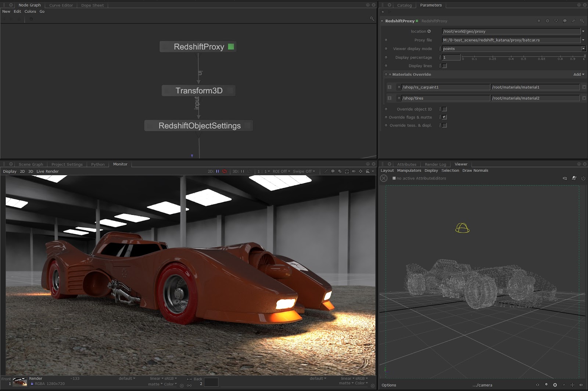588x391 pixels.
Task: Open the 1 : 1 zoom ratio dropdown
Action: click(x=263, y=171)
